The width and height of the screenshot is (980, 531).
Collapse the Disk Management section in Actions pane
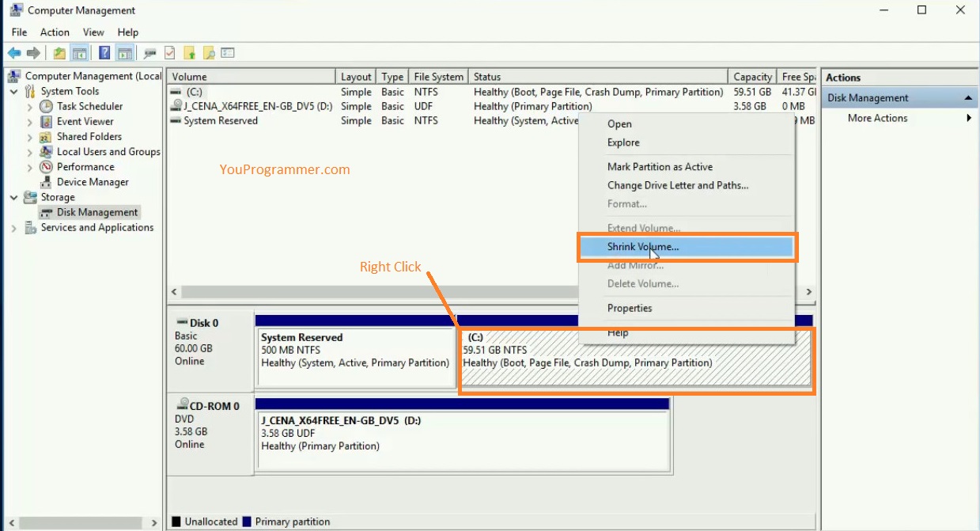point(969,97)
